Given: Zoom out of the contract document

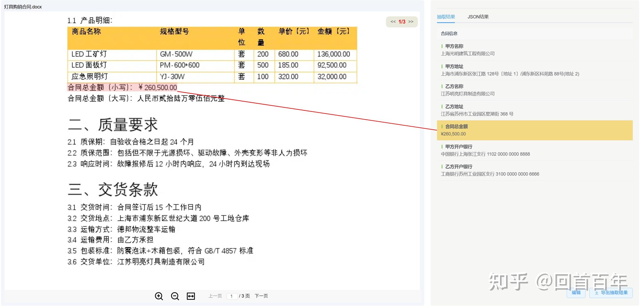Looking at the screenshot, I should click(x=175, y=296).
